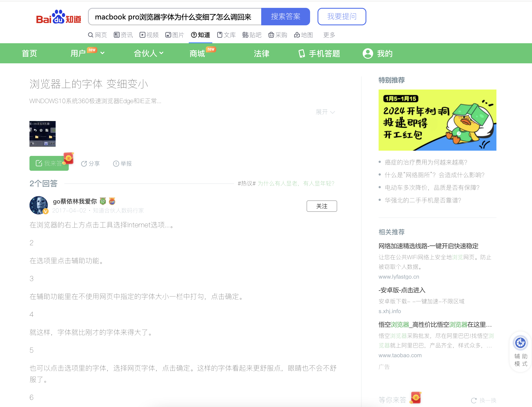Click the share (分享) icon
This screenshot has height=407, width=532.
coord(84,164)
